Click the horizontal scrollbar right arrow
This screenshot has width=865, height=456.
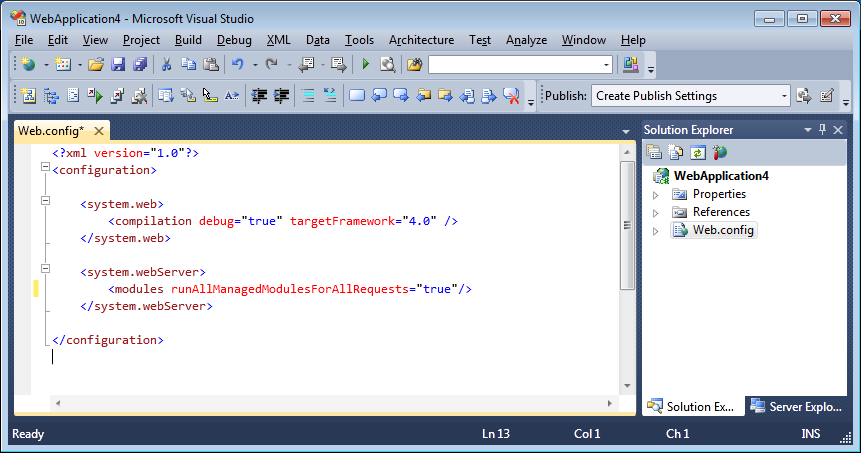click(610, 404)
